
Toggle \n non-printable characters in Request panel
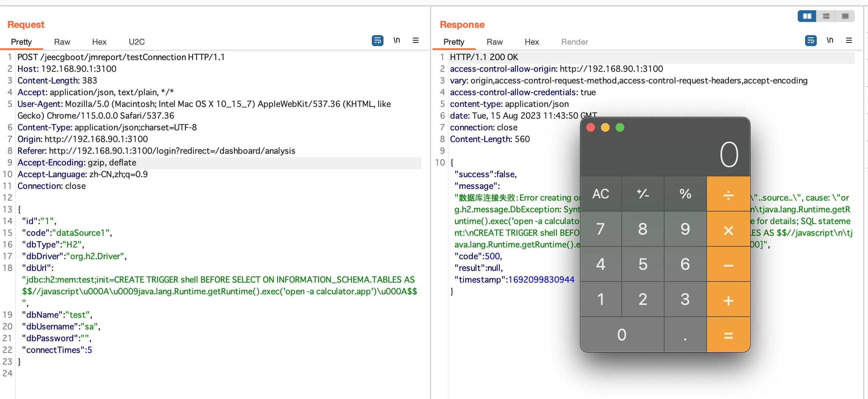tap(397, 40)
